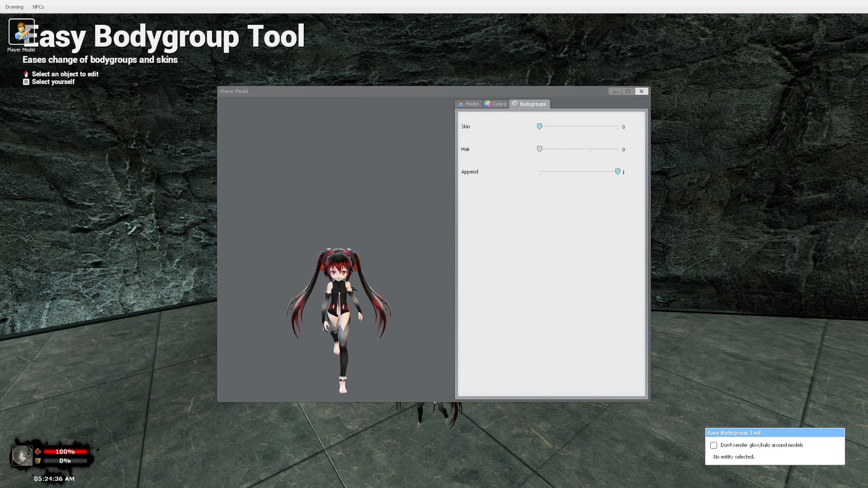Click the character model preview
The height and width of the screenshot is (488, 868).
(x=339, y=320)
